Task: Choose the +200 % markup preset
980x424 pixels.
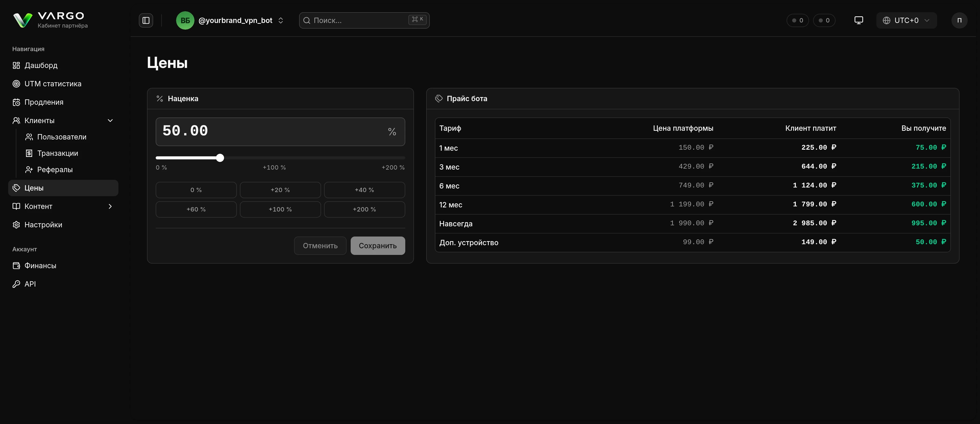Action: click(364, 209)
